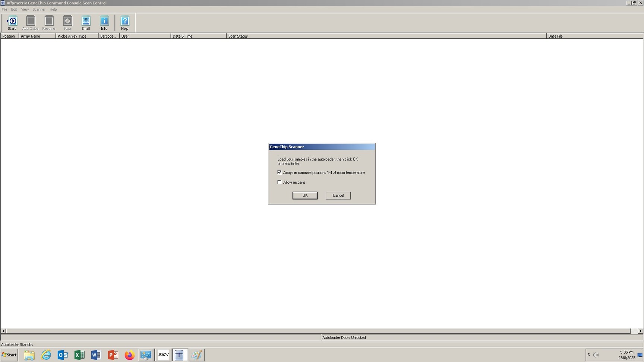Screen dimensions: 644x362
Task: Click the Add Chips toolbar icon
Action: (x=30, y=23)
